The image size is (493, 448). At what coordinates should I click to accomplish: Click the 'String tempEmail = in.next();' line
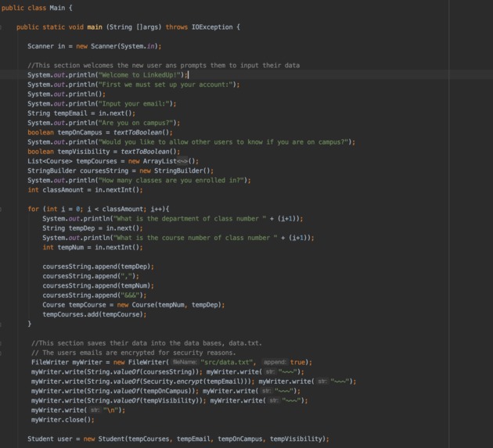pyautogui.click(x=81, y=113)
